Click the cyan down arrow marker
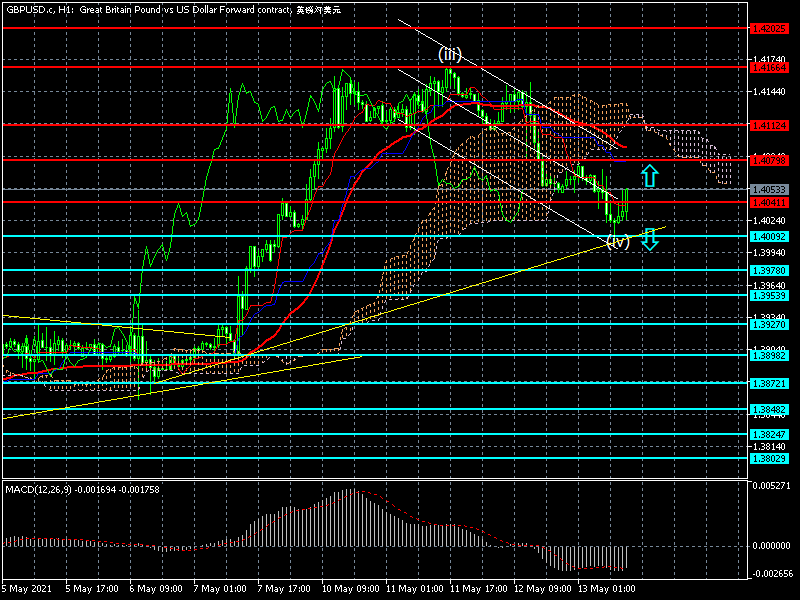800x600 pixels. coord(649,239)
